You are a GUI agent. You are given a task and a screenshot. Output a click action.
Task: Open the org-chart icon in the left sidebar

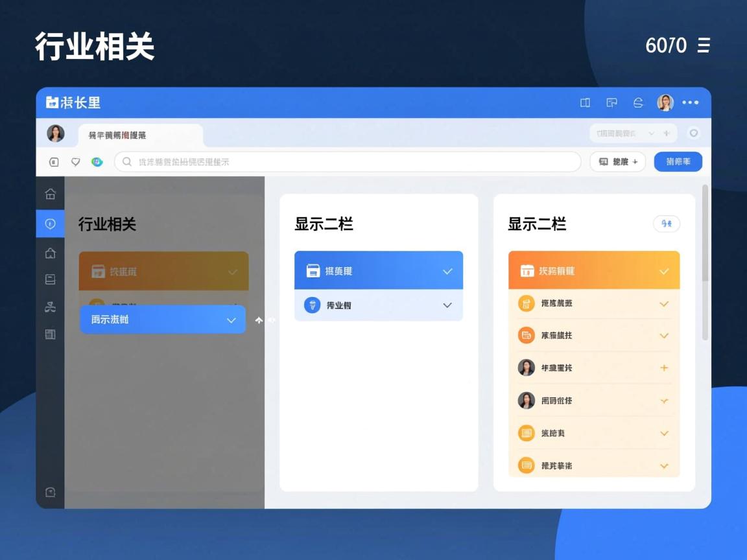pos(50,307)
